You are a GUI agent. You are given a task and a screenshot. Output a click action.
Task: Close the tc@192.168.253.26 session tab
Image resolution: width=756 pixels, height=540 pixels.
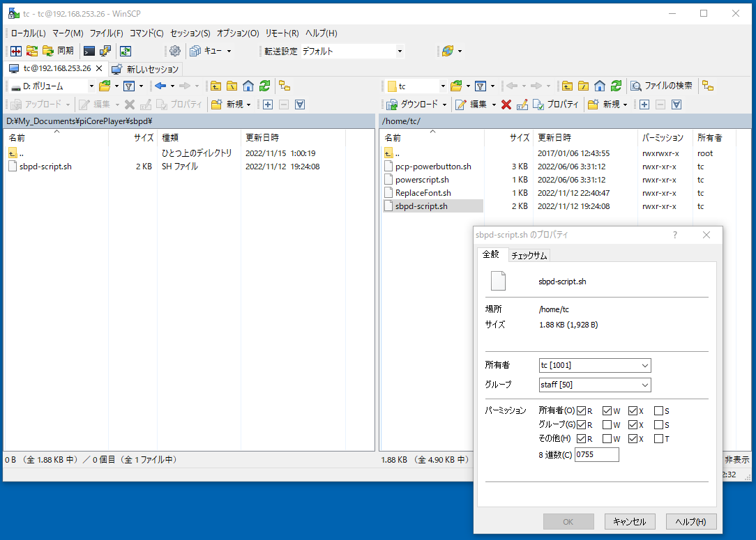(99, 68)
